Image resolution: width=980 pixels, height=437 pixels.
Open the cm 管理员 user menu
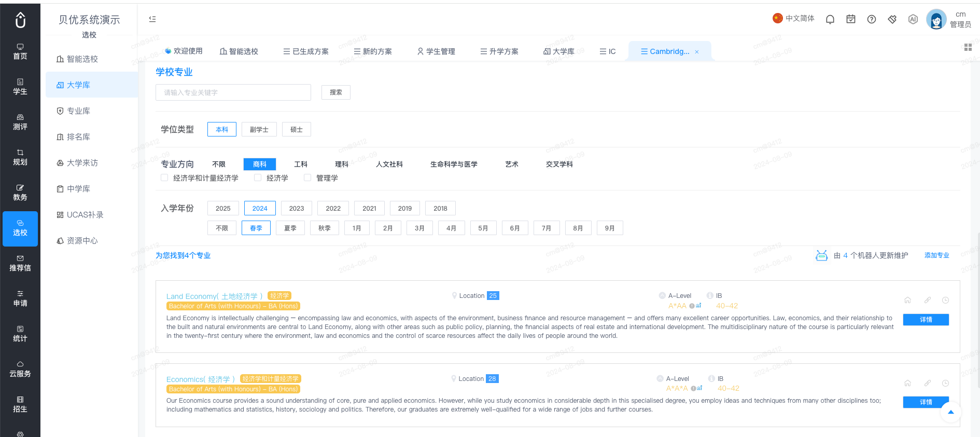(949, 20)
